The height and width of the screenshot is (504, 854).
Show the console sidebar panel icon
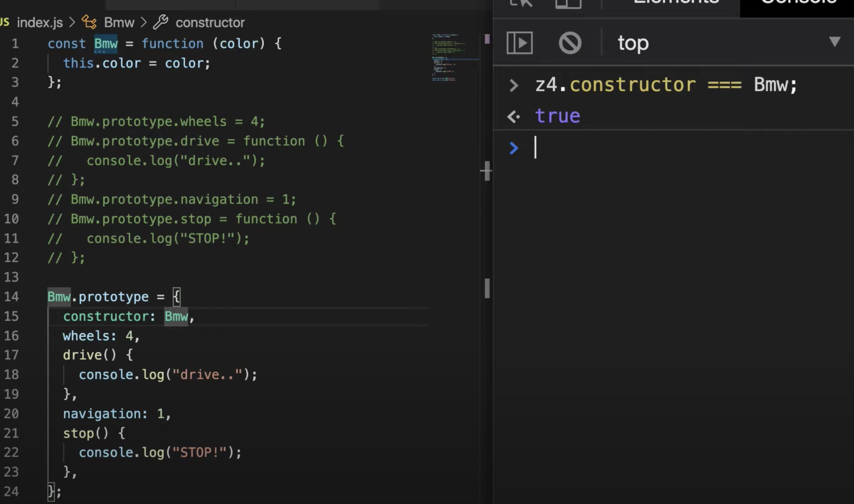coord(519,43)
